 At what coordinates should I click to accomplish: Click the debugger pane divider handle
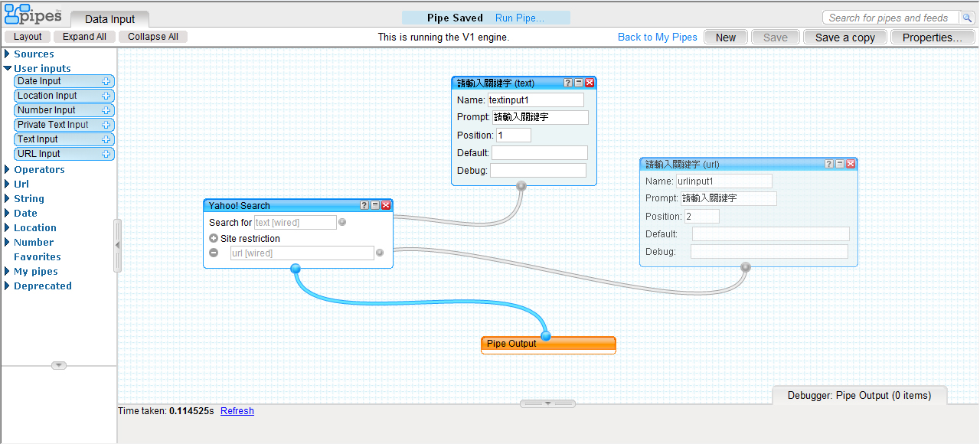[547, 403]
